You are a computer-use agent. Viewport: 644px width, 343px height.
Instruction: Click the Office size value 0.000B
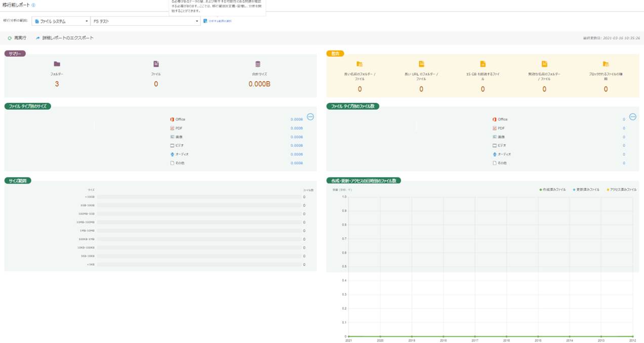coord(297,119)
